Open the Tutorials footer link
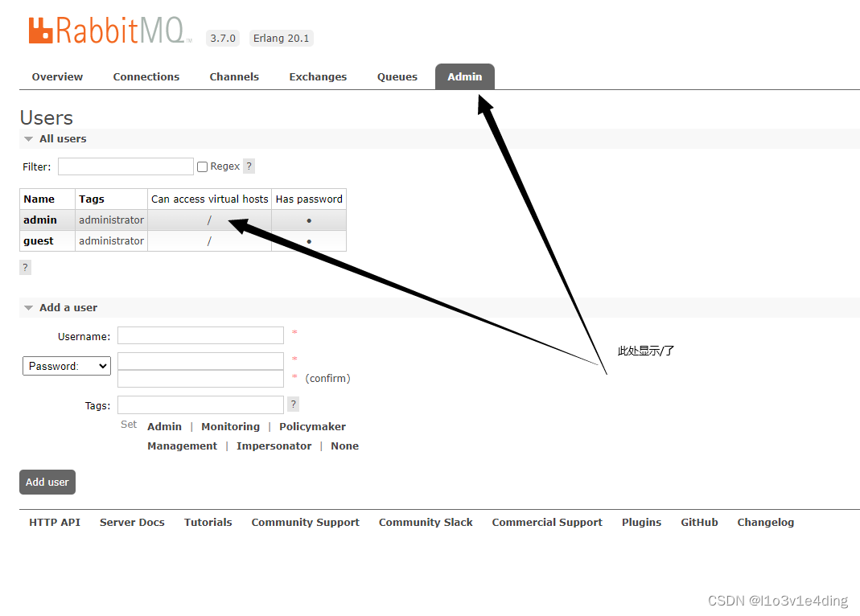The height and width of the screenshot is (616, 860). point(208,522)
